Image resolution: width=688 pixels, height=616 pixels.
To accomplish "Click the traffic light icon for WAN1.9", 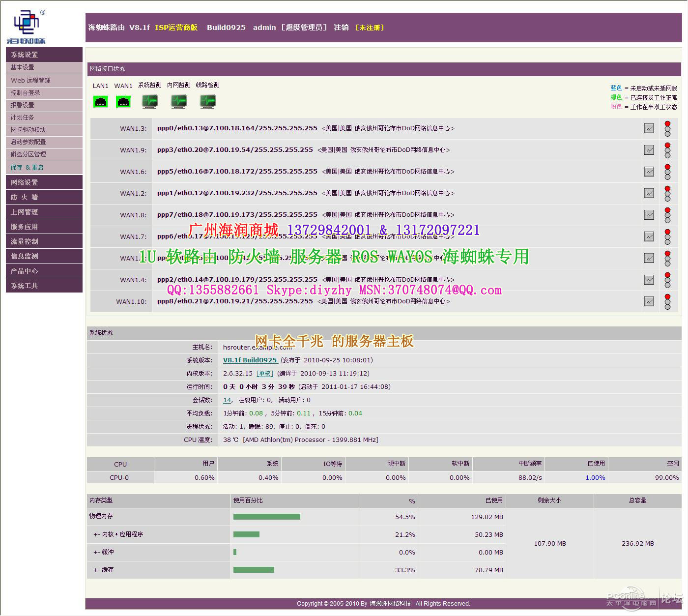I will coord(667,150).
